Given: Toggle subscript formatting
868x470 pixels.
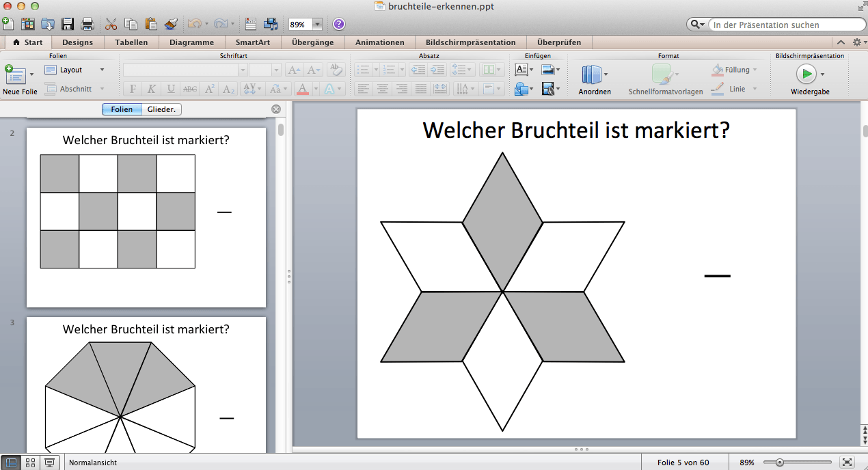Looking at the screenshot, I should coord(229,89).
